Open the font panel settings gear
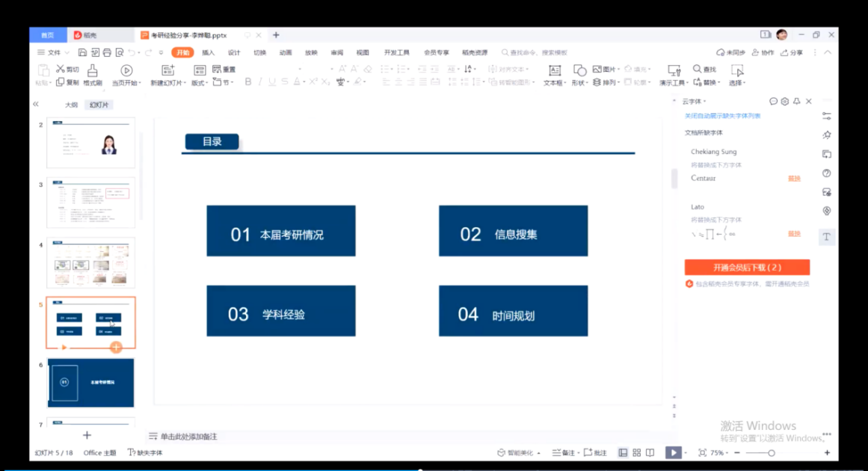Viewport: 868px width, 471px height. click(x=785, y=102)
